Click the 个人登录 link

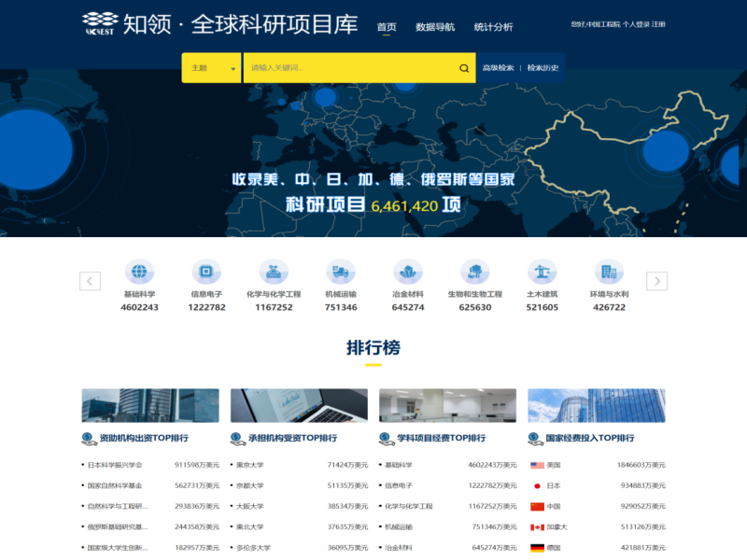tap(636, 24)
